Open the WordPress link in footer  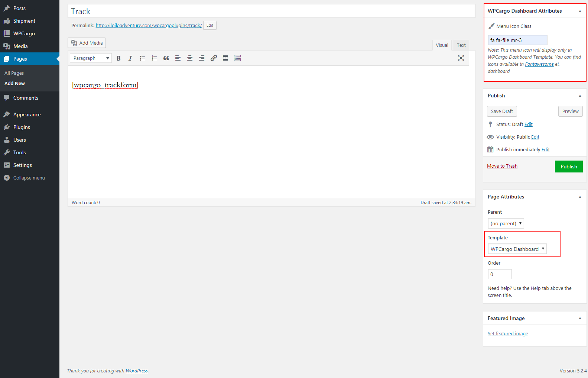click(x=137, y=371)
